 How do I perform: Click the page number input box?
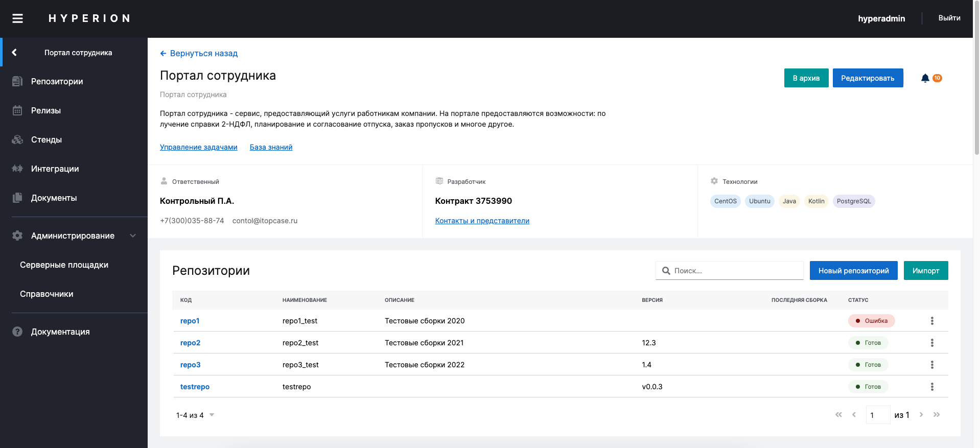coord(877,415)
